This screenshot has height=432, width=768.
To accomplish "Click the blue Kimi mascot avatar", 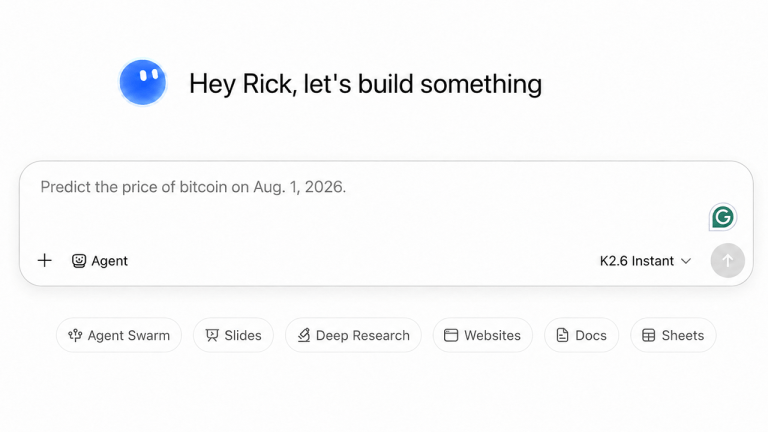I will pyautogui.click(x=143, y=82).
